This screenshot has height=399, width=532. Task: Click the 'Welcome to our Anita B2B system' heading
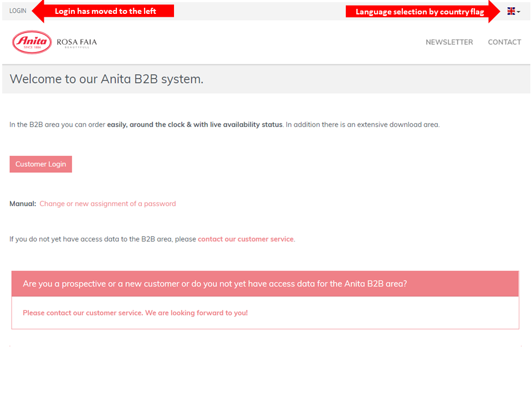pyautogui.click(x=106, y=79)
